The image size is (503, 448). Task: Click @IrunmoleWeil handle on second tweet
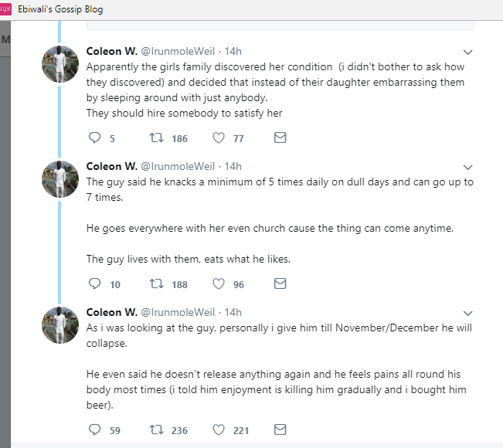pyautogui.click(x=177, y=166)
